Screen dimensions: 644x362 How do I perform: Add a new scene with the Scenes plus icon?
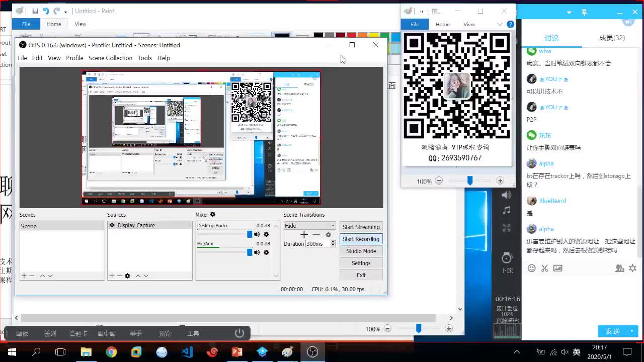[x=24, y=276]
